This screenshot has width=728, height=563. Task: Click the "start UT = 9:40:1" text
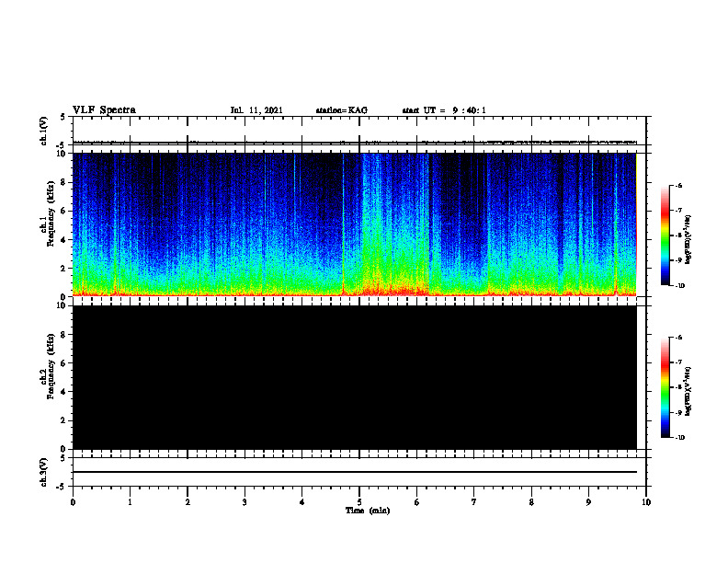pyautogui.click(x=444, y=110)
